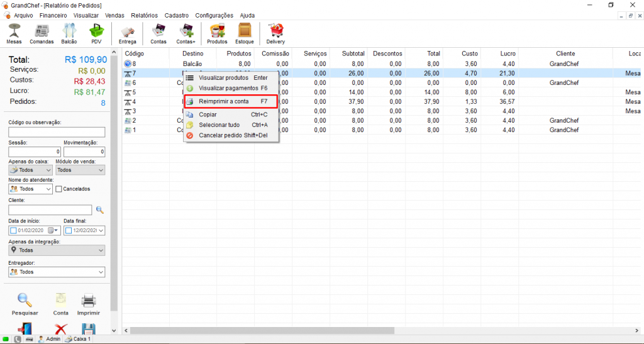
Task: Click the Comandas toolbar icon
Action: click(x=42, y=33)
